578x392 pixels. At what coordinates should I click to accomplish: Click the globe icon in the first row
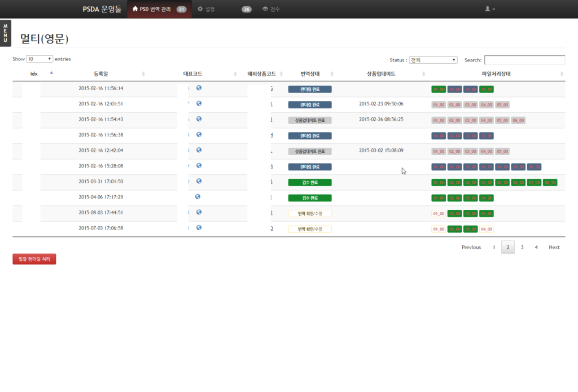tap(199, 88)
